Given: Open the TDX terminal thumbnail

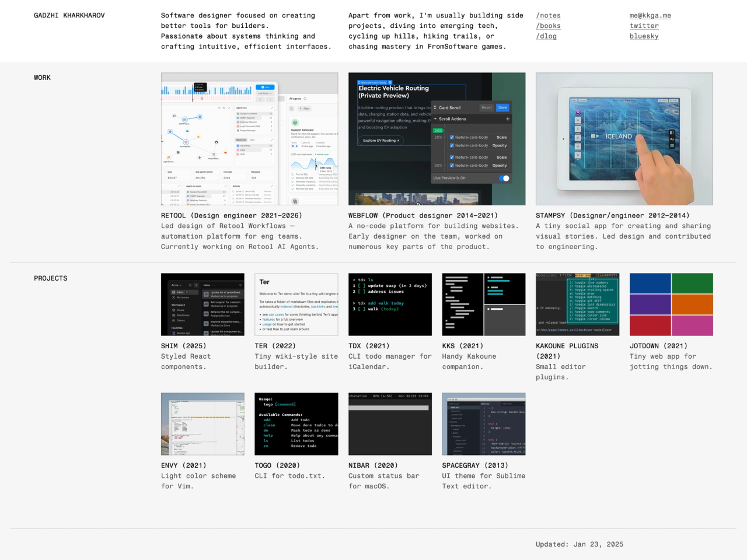Looking at the screenshot, I should point(390,304).
